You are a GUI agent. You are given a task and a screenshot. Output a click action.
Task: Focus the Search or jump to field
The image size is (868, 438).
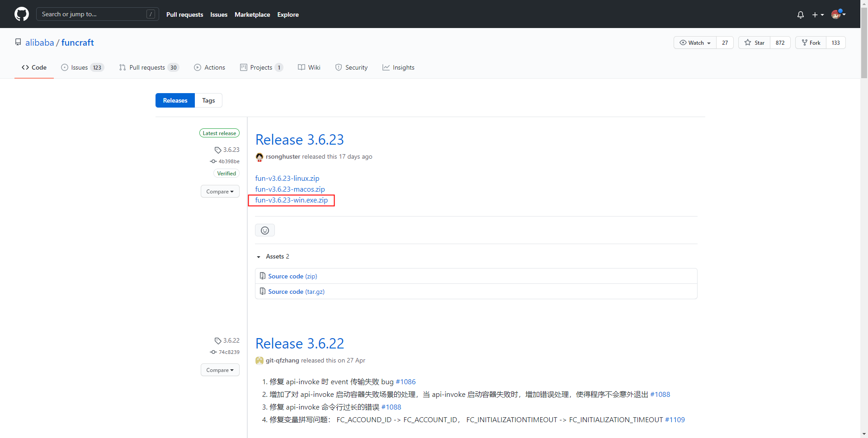tap(98, 14)
